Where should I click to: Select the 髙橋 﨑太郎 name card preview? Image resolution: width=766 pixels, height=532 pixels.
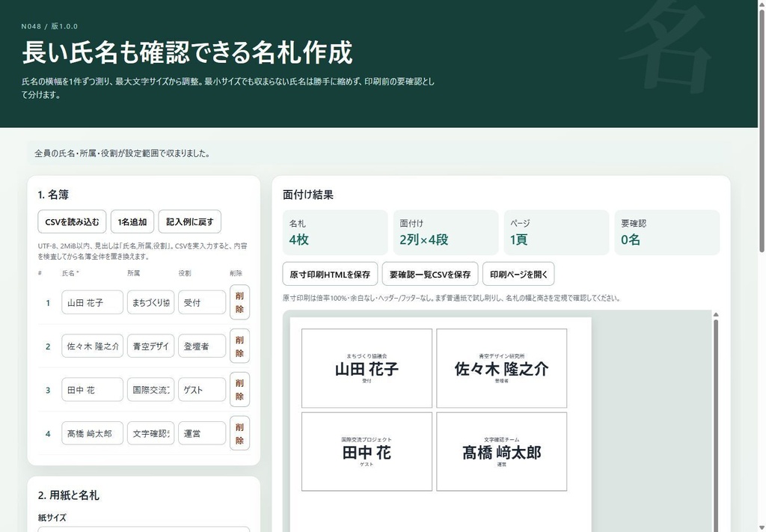point(502,452)
